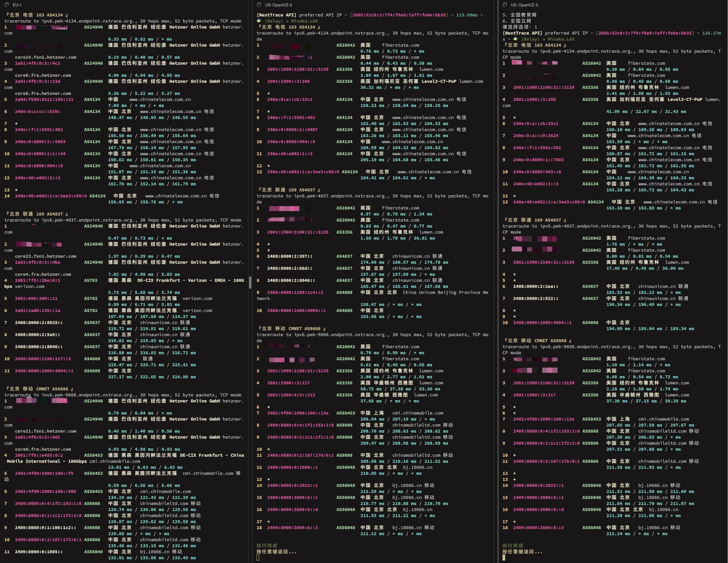
Task: Click IP 2409:8080:0:4:1f1:193:2:0
Action: [300, 425]
